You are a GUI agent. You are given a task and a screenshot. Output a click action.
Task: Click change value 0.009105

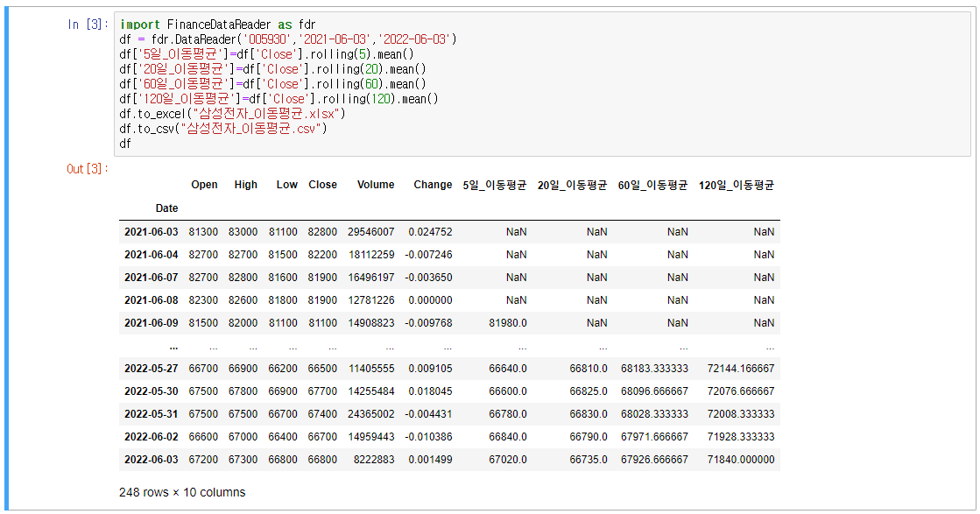point(430,369)
